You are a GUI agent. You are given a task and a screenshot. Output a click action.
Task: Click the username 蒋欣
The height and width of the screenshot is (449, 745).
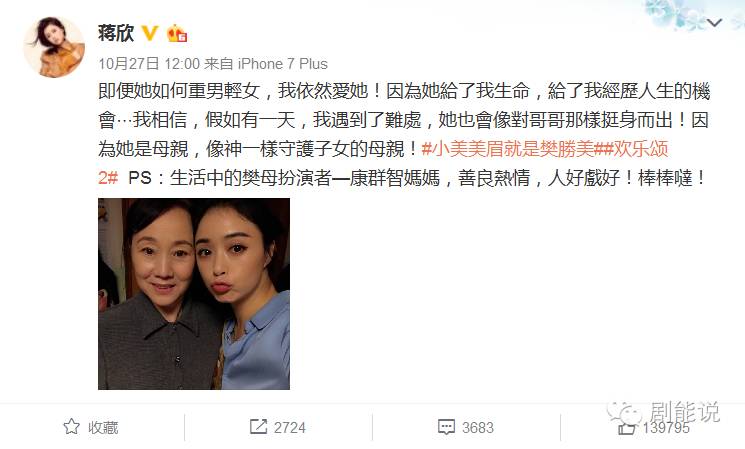(x=116, y=33)
